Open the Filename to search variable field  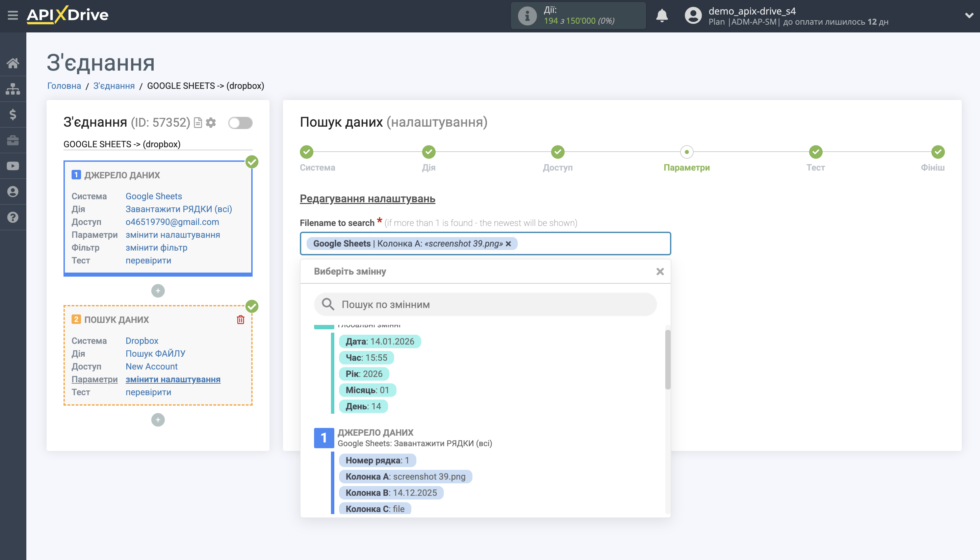596,244
